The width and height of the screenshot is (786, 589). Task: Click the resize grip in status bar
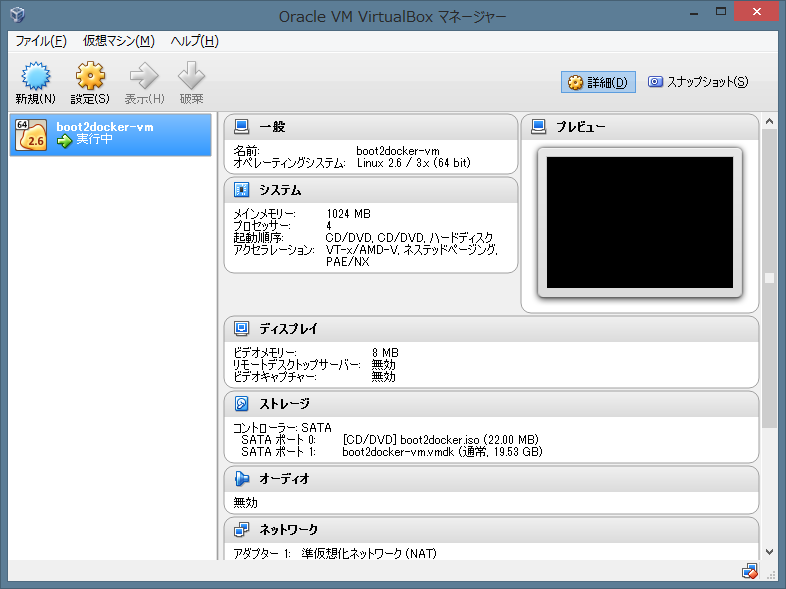point(772,575)
